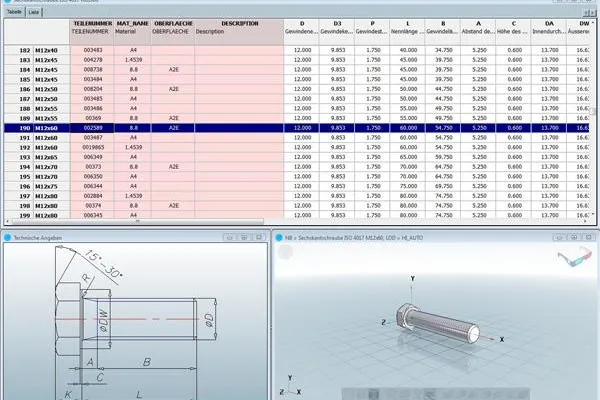This screenshot has height=400, width=600.
Task: Minimize the 3D preview panel
Action: (x=559, y=238)
